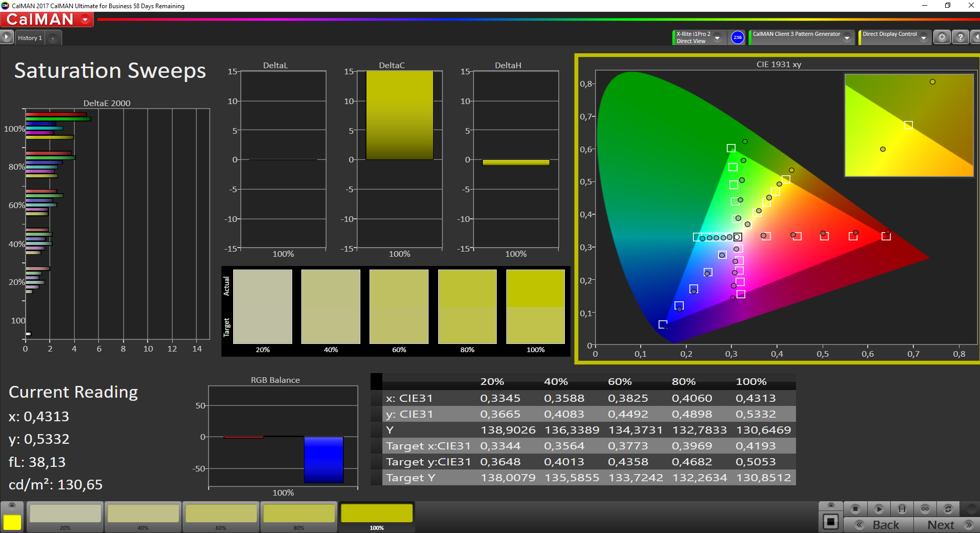Click the 40% Actual/Target comparison swatch
The width and height of the screenshot is (980, 533).
[331, 306]
